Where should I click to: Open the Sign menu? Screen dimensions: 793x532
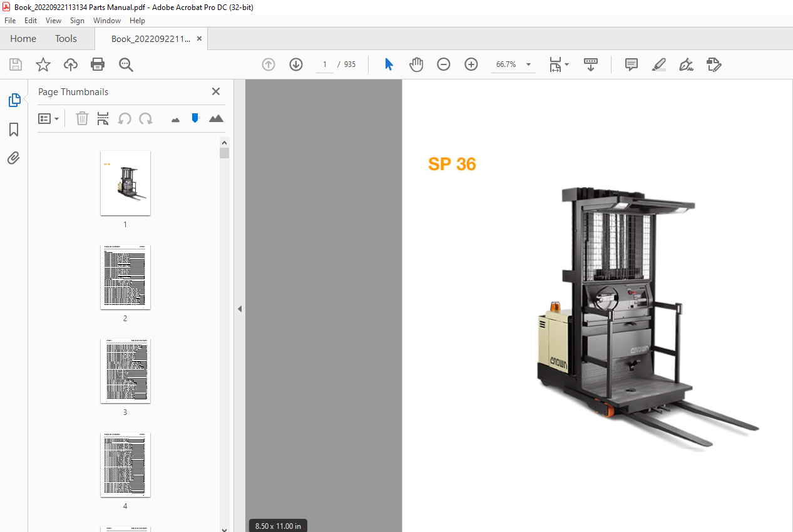77,21
